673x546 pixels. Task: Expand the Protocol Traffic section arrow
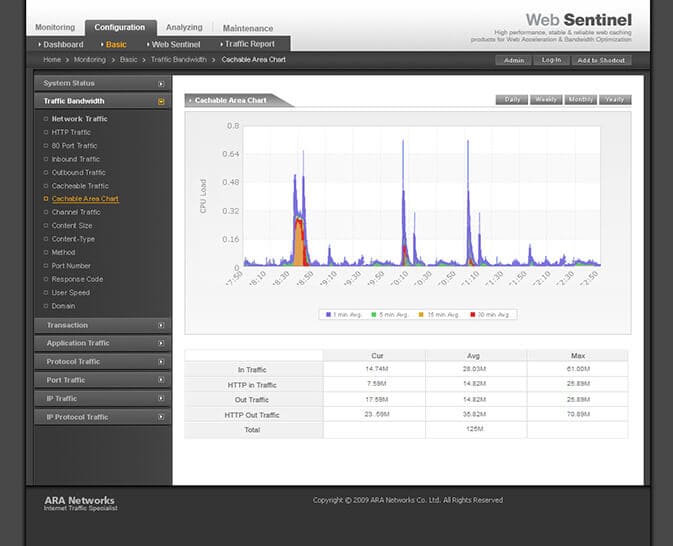tap(161, 362)
